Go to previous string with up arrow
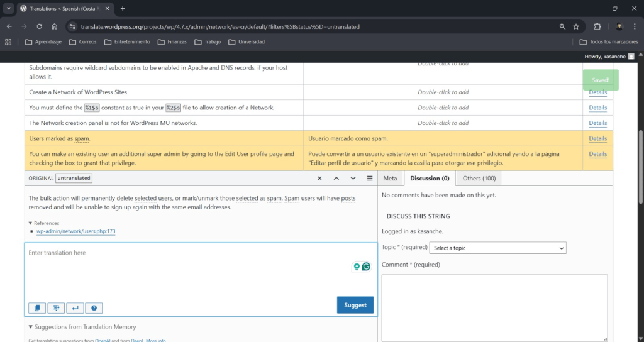Screen dimensions: 644x342 coord(336,179)
